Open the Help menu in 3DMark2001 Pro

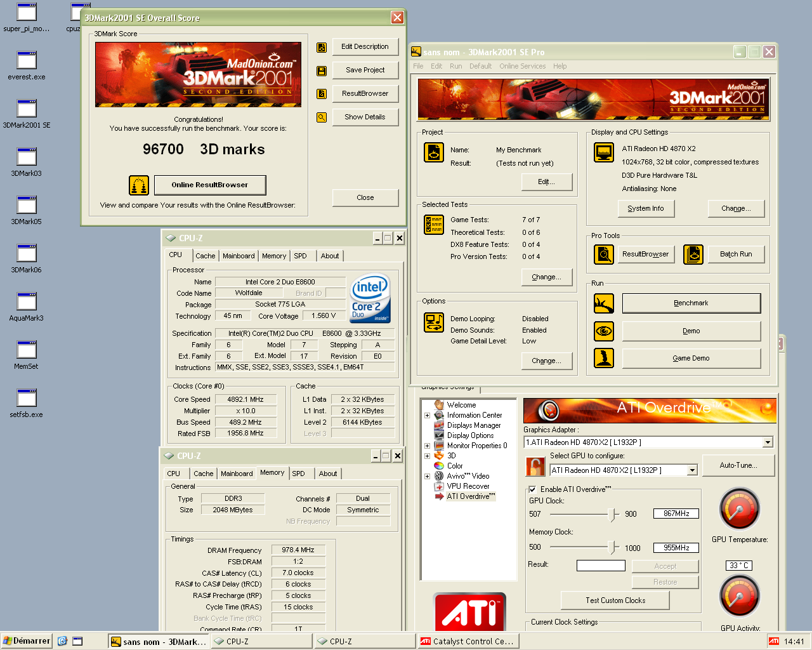click(560, 66)
